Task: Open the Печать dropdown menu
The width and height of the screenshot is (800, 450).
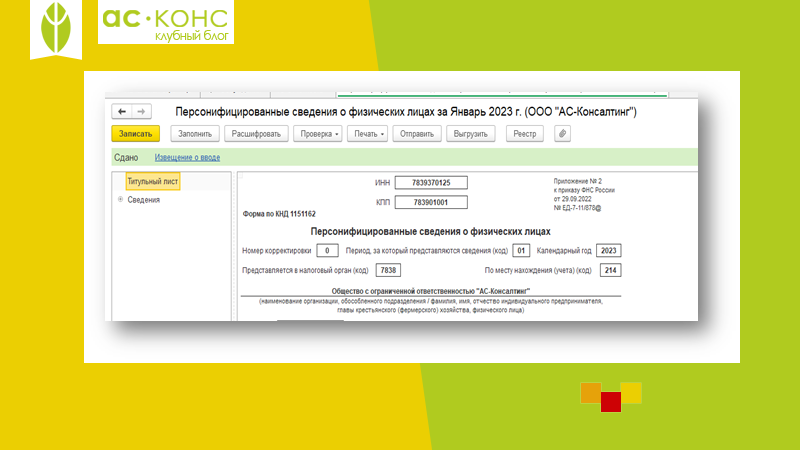Action: point(367,134)
